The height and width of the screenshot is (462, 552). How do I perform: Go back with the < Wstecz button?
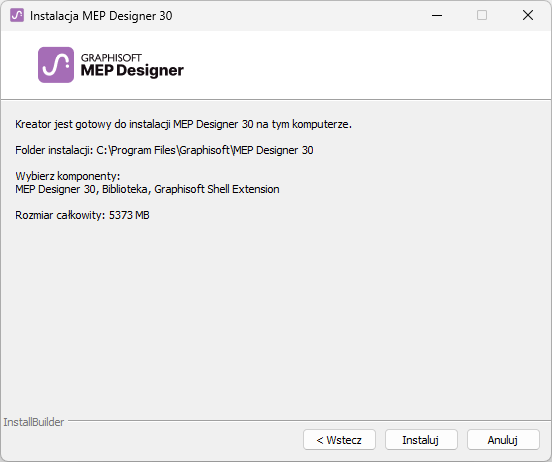(339, 439)
